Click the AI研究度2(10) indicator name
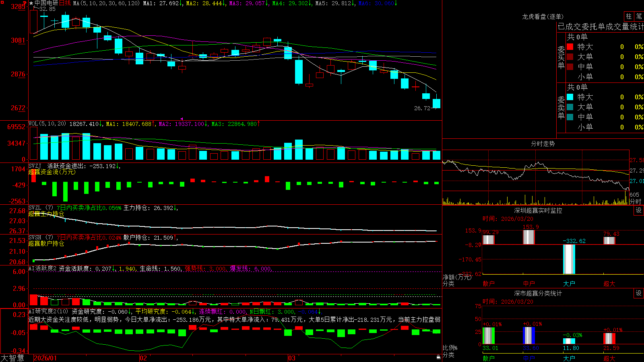Image resolution: width=644 pixels, height=362 pixels. [x=48, y=311]
